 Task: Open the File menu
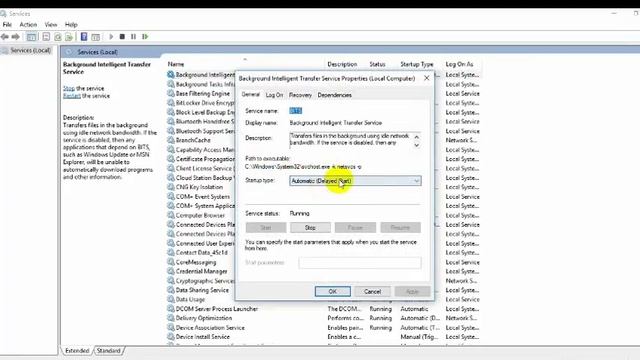(x=7, y=24)
